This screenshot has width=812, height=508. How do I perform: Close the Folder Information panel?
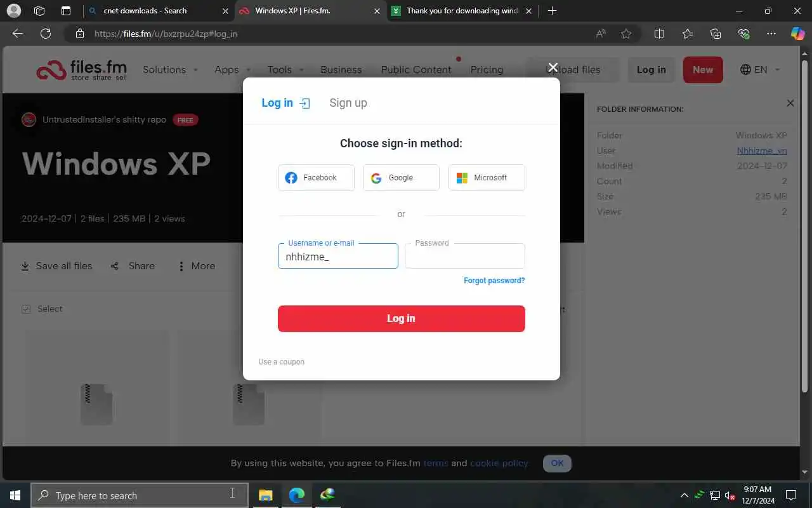click(790, 103)
